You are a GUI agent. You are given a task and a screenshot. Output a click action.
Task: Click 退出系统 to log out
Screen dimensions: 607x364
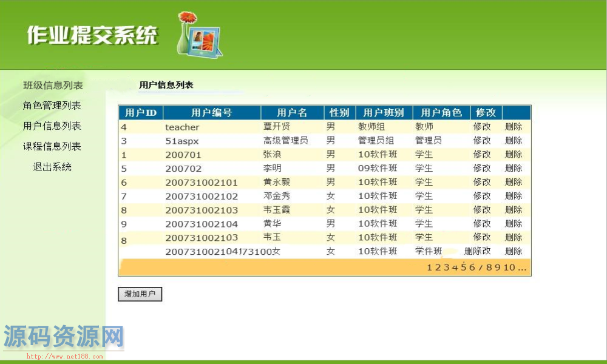(x=52, y=167)
